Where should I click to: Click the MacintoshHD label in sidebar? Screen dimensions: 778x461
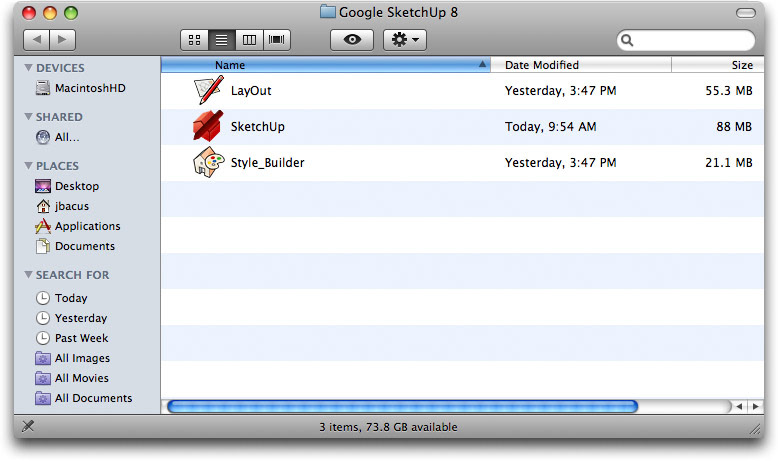(90, 88)
